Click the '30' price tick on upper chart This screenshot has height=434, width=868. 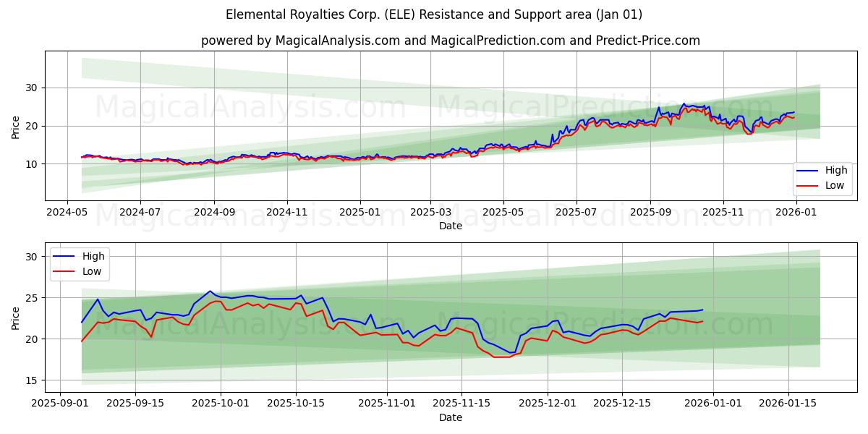coord(33,88)
